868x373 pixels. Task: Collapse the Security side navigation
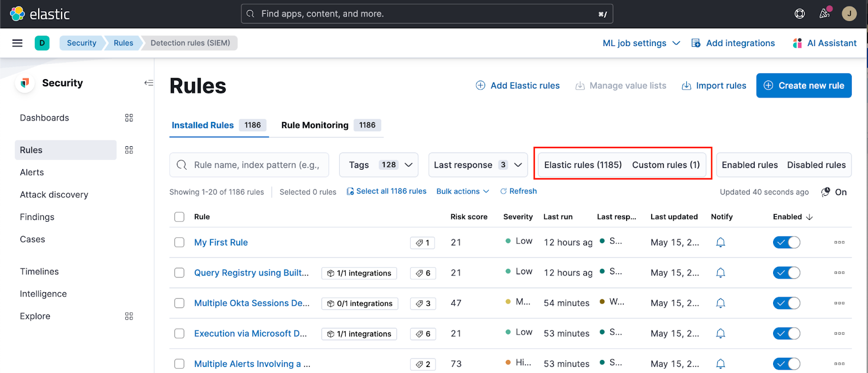click(149, 83)
